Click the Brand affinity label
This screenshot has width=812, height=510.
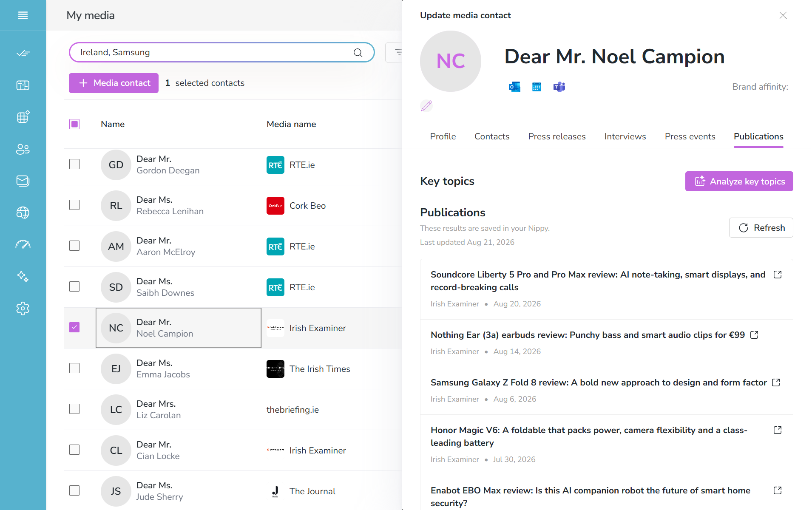[760, 87]
